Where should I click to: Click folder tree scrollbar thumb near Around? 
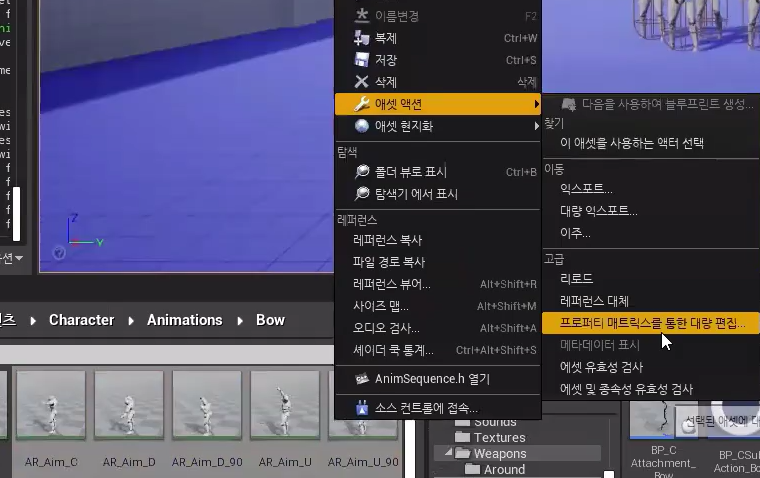609,474
